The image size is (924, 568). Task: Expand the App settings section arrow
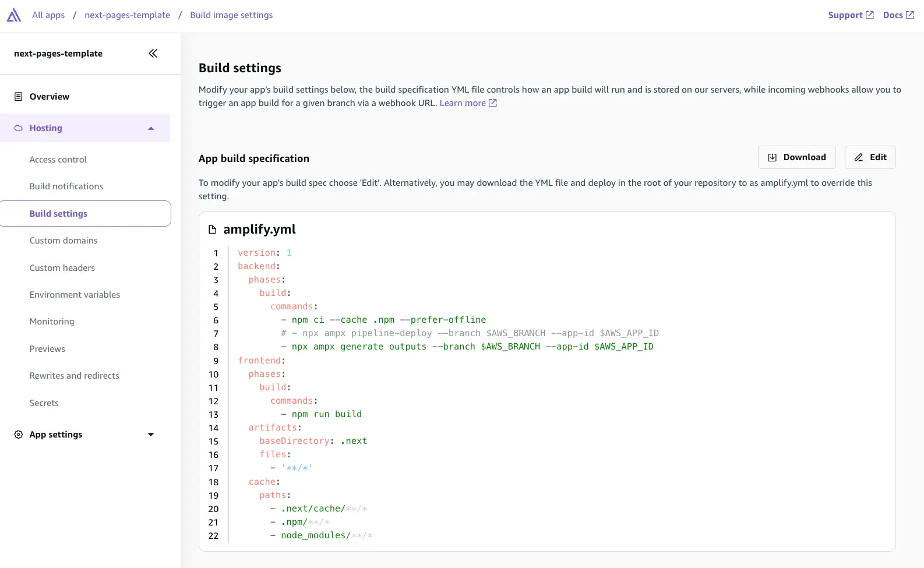[151, 435]
